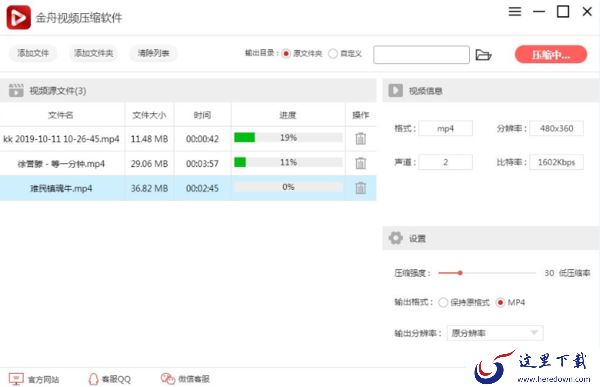Click the video source files clapperboard icon

click(16, 90)
